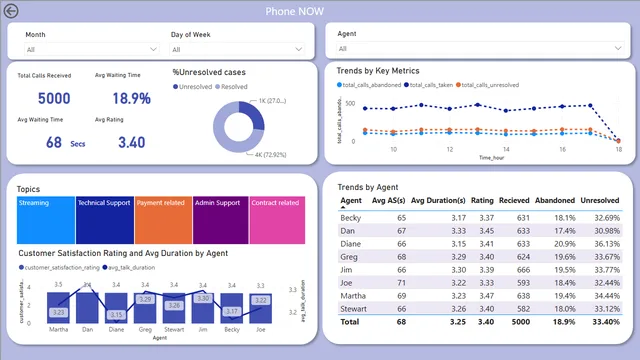Click the 33.40% total unresolved cell
This screenshot has height=360, width=640.
(x=606, y=322)
